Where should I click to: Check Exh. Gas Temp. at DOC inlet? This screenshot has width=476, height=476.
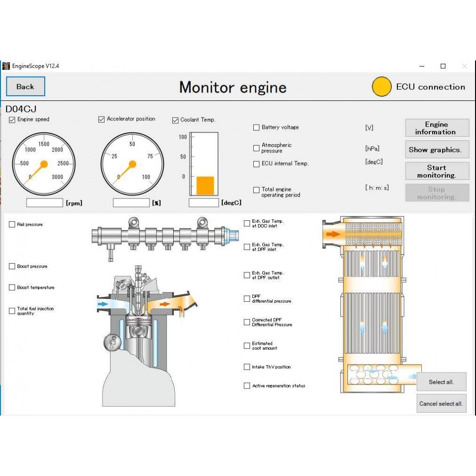247,223
